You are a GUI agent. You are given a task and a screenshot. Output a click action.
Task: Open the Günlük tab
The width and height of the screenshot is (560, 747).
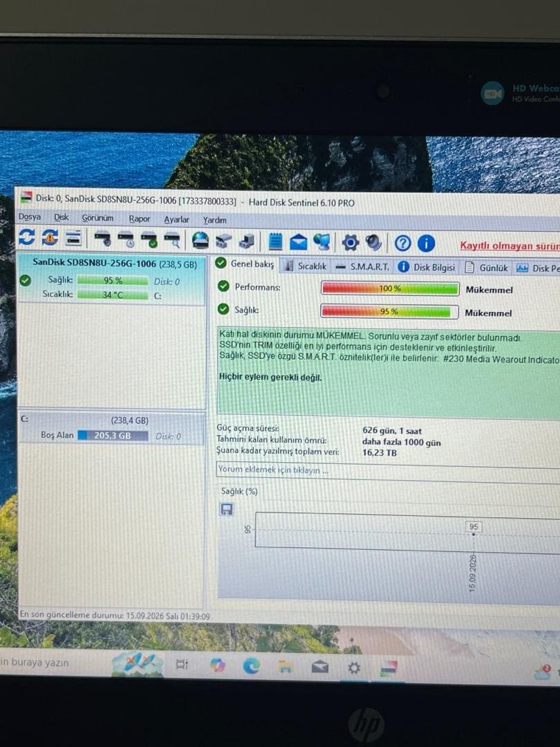[x=487, y=268]
